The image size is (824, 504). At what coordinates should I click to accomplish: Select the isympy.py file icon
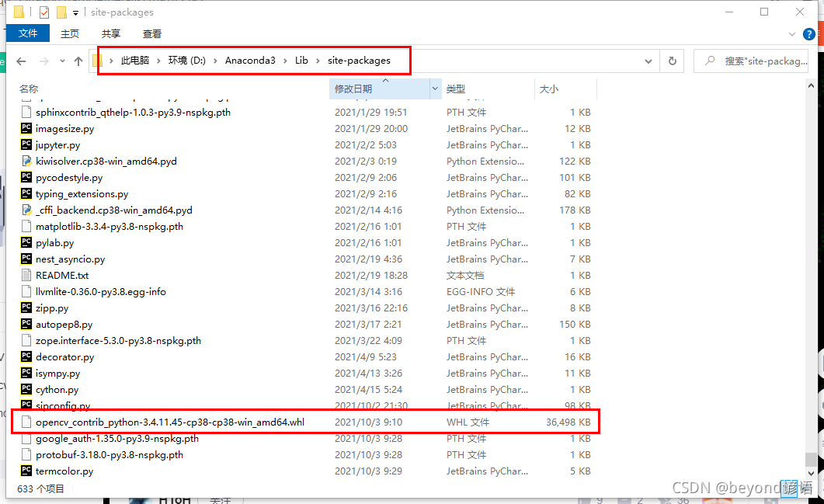(x=26, y=372)
